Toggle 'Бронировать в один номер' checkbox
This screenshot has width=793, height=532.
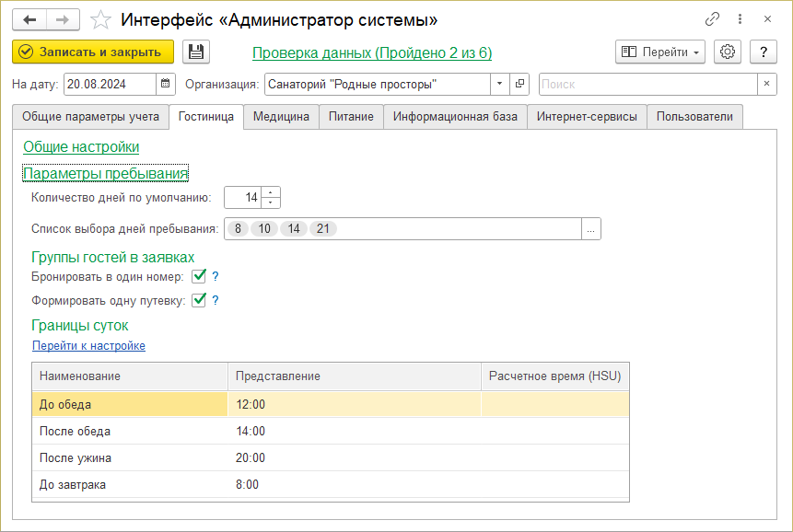click(x=199, y=276)
